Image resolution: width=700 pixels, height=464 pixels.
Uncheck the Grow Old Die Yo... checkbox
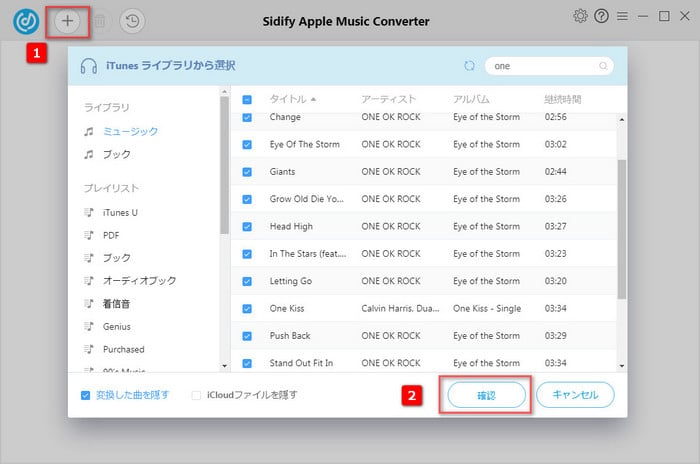(x=247, y=199)
